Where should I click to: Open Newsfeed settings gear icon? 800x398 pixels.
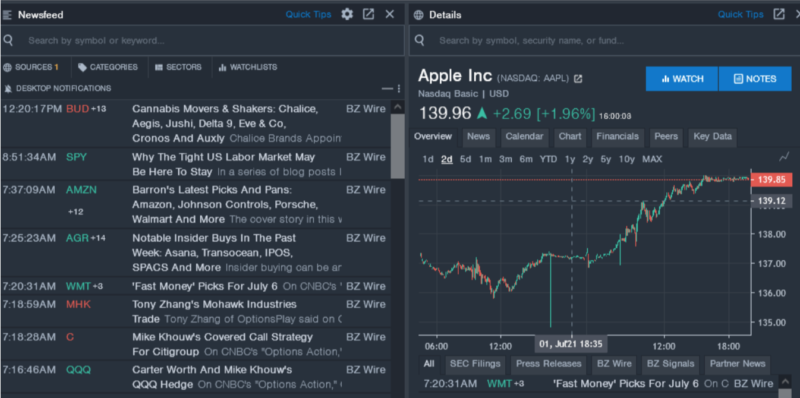(x=347, y=14)
